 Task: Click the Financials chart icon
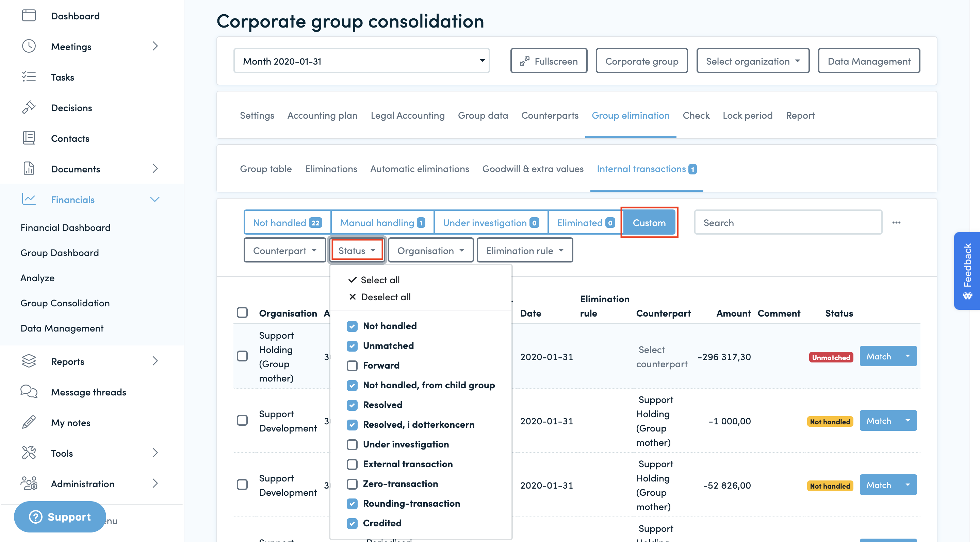[x=29, y=199]
